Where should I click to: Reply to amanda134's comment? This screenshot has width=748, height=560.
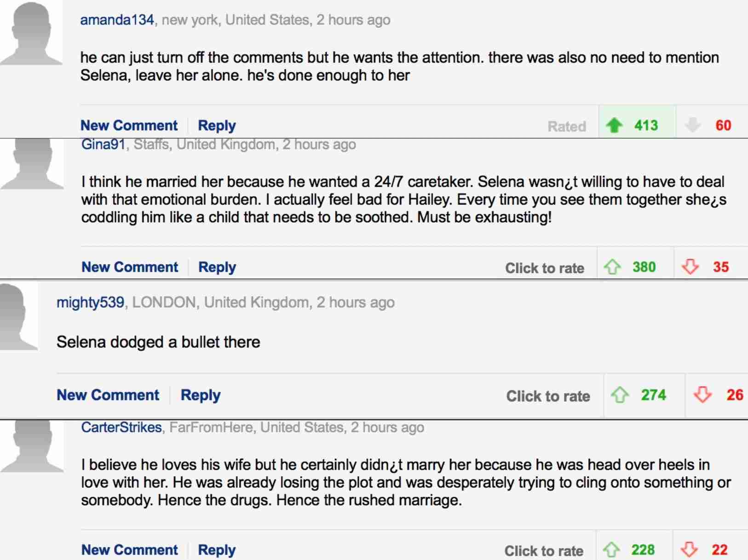pos(217,126)
